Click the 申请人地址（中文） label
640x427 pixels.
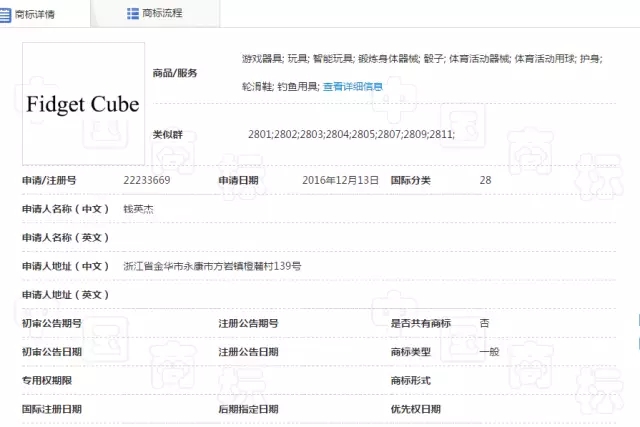(65, 266)
